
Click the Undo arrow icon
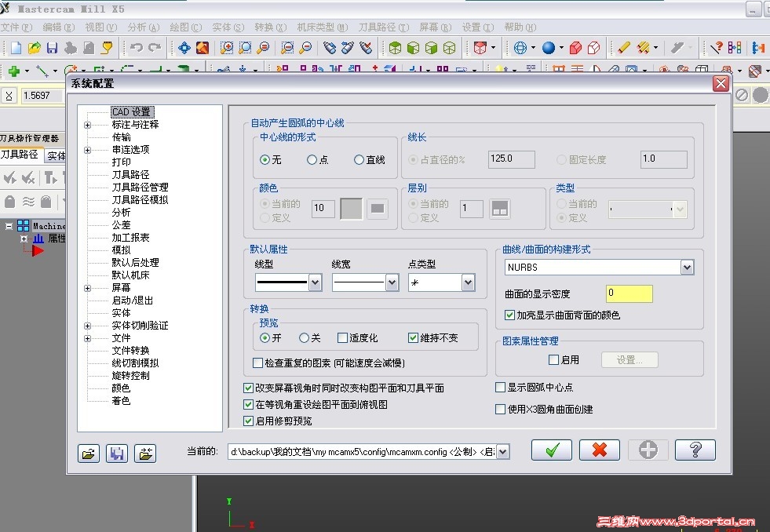click(137, 48)
